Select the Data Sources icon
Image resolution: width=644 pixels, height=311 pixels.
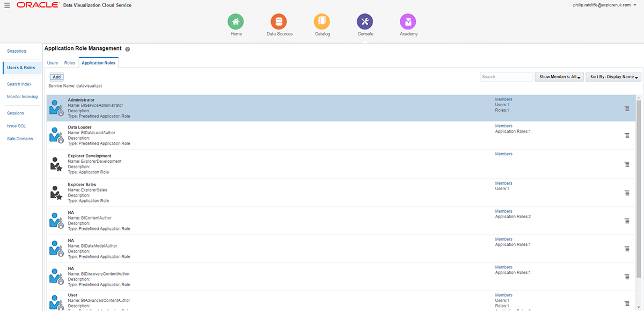[x=279, y=22]
